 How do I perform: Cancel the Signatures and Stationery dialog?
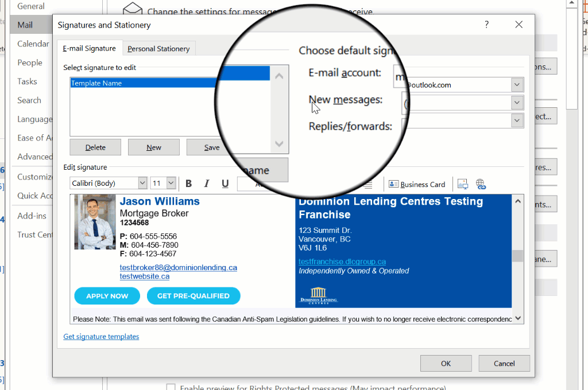(504, 364)
